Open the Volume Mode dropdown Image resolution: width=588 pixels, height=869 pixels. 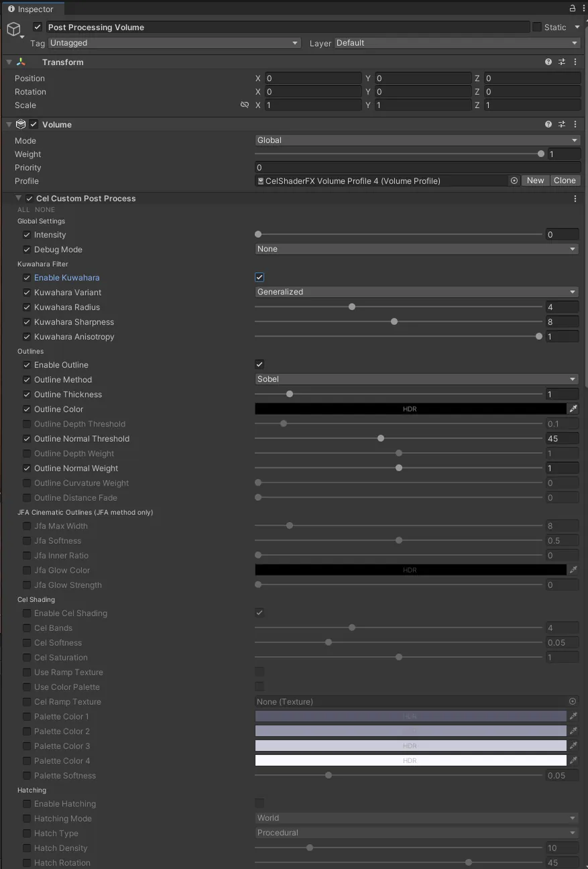click(418, 140)
